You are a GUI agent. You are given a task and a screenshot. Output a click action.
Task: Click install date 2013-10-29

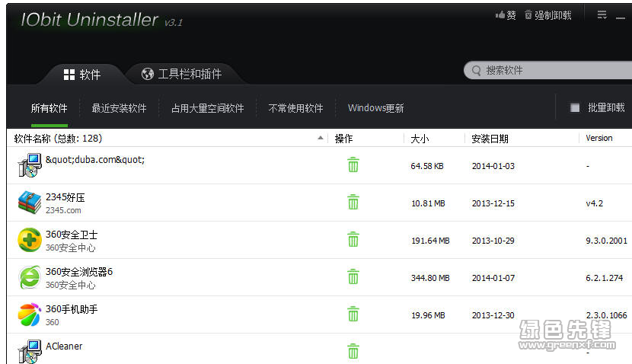493,241
